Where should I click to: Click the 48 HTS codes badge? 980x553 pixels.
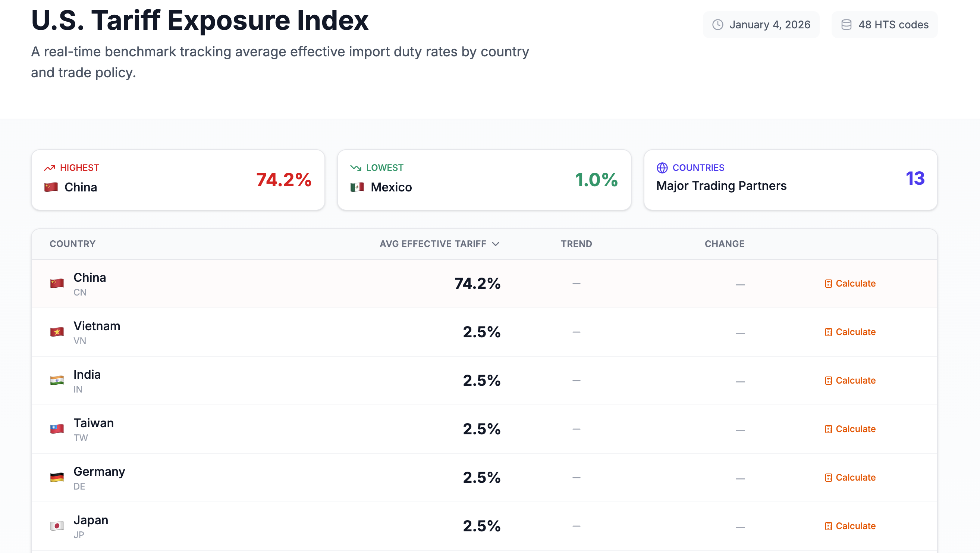(885, 25)
